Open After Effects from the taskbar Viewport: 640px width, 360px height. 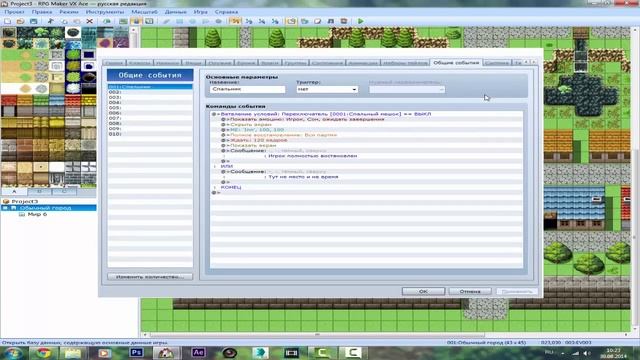click(198, 352)
